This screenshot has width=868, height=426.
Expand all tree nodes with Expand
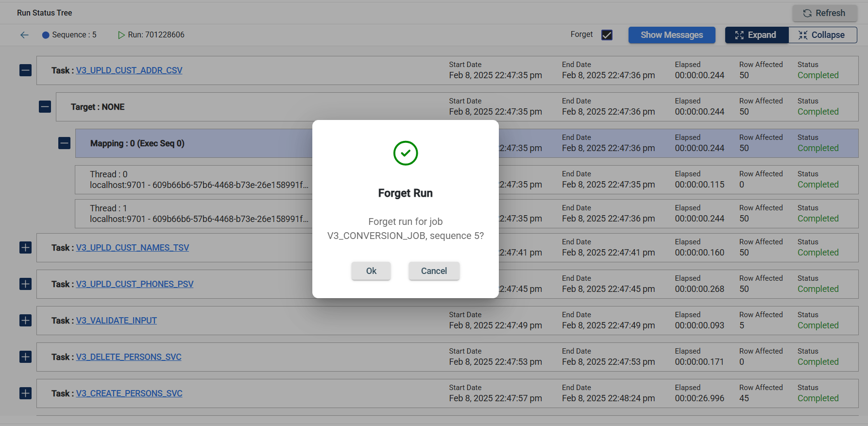click(756, 35)
